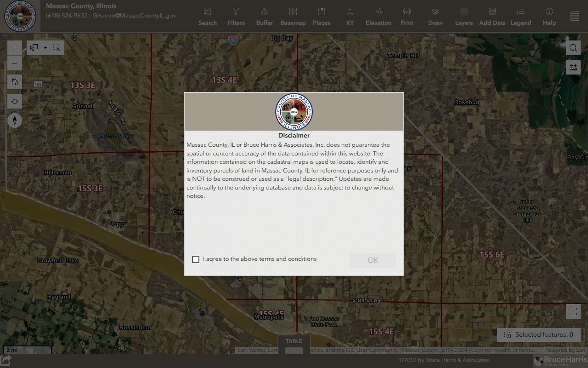Zoom out on the map
Image resolution: width=588 pixels, height=368 pixels.
point(15,63)
